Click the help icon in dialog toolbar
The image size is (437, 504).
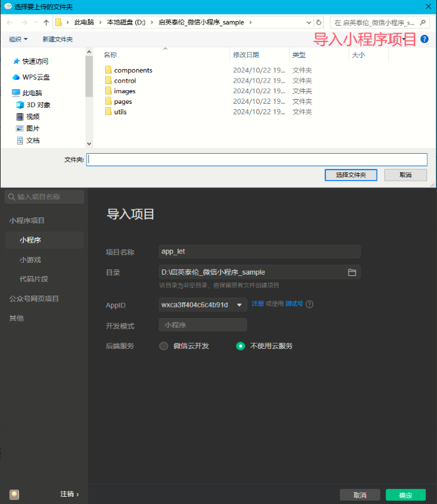pyautogui.click(x=424, y=39)
